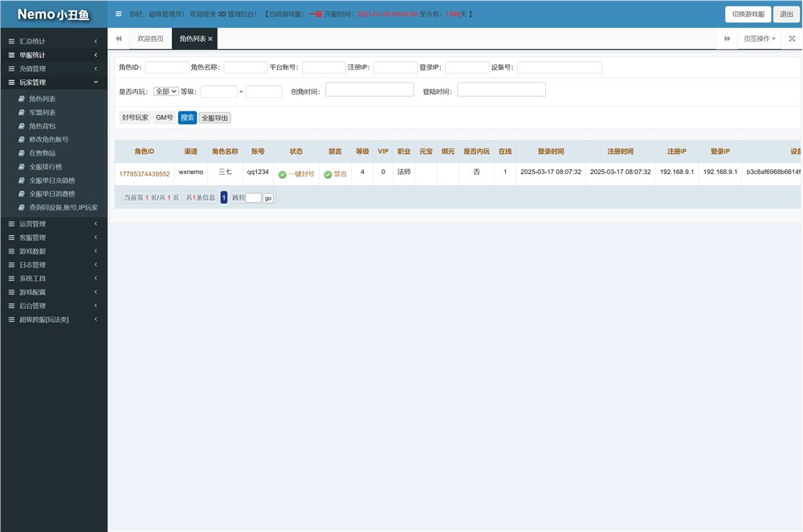Open role ID link 17785374439552
The height and width of the screenshot is (532, 803).
pyautogui.click(x=145, y=173)
